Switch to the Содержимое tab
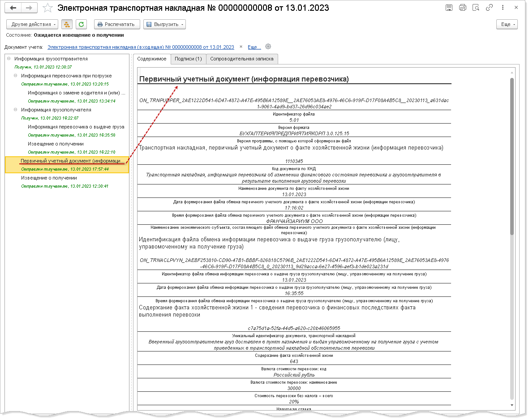529x420 pixels. tap(152, 59)
